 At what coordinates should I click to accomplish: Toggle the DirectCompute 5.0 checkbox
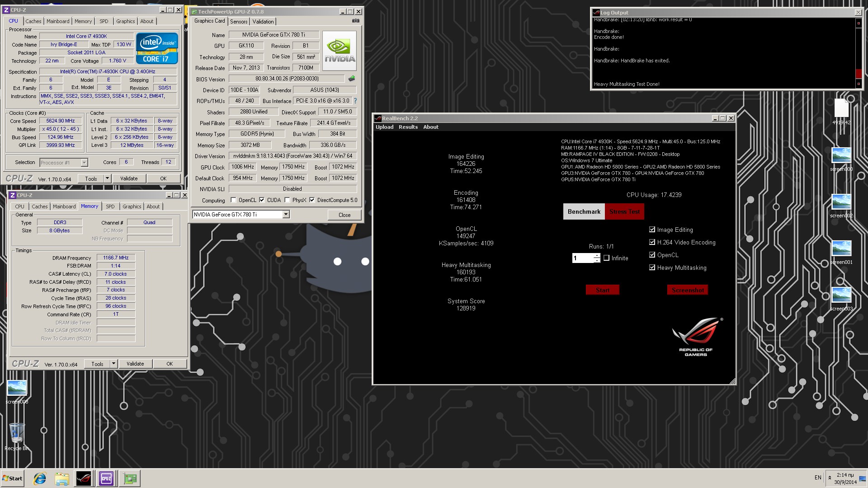[312, 200]
